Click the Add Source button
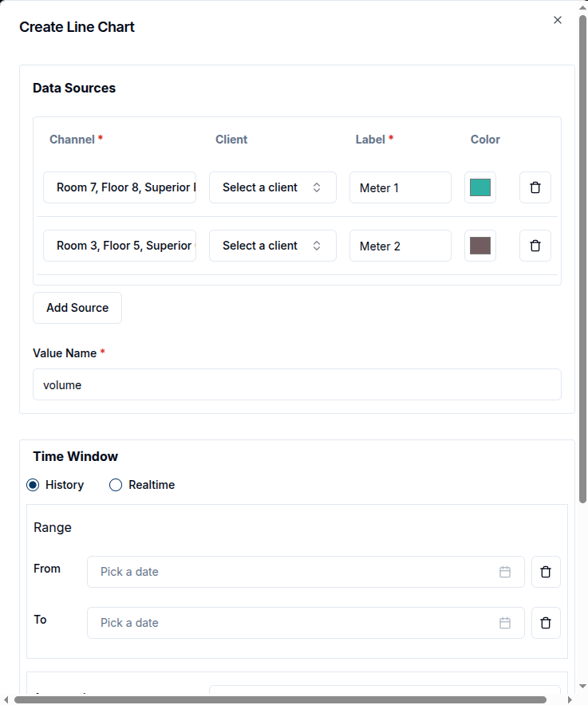Image resolution: width=588 pixels, height=705 pixels. point(77,307)
